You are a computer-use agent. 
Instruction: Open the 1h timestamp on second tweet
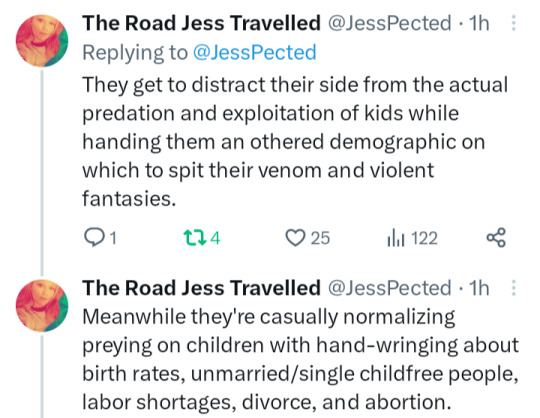pyautogui.click(x=479, y=288)
